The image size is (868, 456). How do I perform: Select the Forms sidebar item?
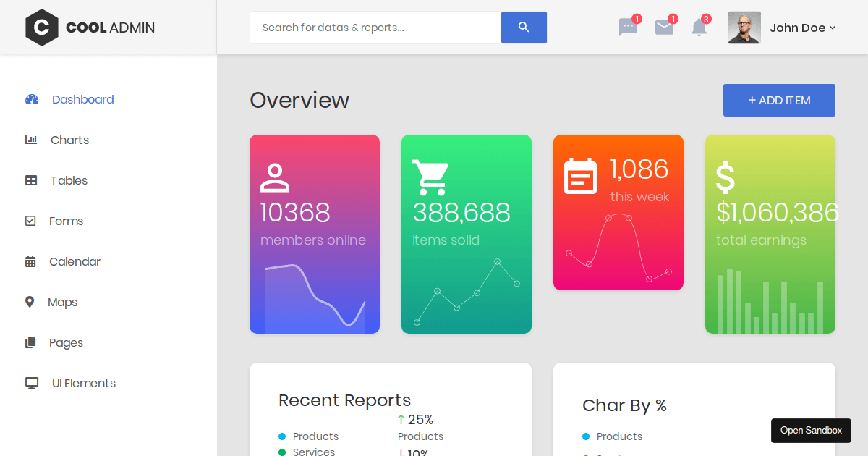tap(66, 221)
